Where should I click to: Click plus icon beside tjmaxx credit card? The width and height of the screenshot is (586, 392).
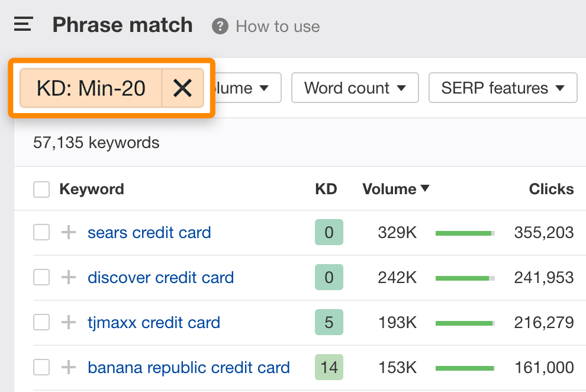point(69,323)
